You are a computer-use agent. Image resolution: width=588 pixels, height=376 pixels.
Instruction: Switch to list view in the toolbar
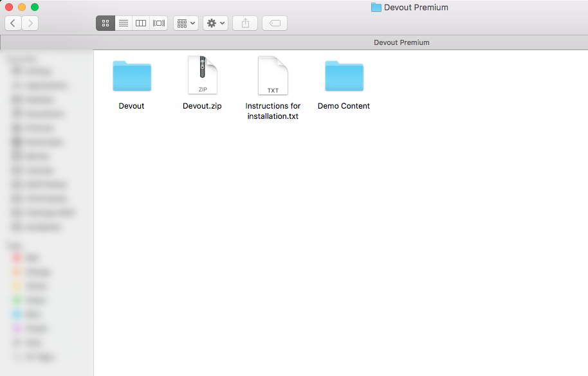pyautogui.click(x=123, y=22)
